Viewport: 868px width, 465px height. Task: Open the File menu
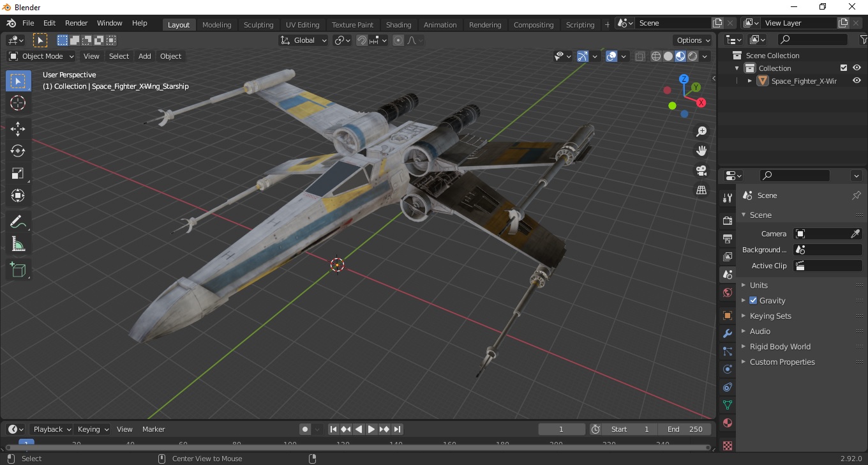pos(28,23)
